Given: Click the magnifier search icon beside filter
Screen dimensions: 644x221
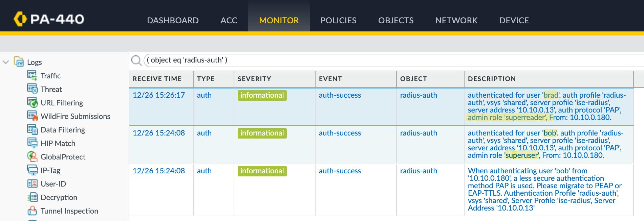Looking at the screenshot, I should click(x=136, y=60).
